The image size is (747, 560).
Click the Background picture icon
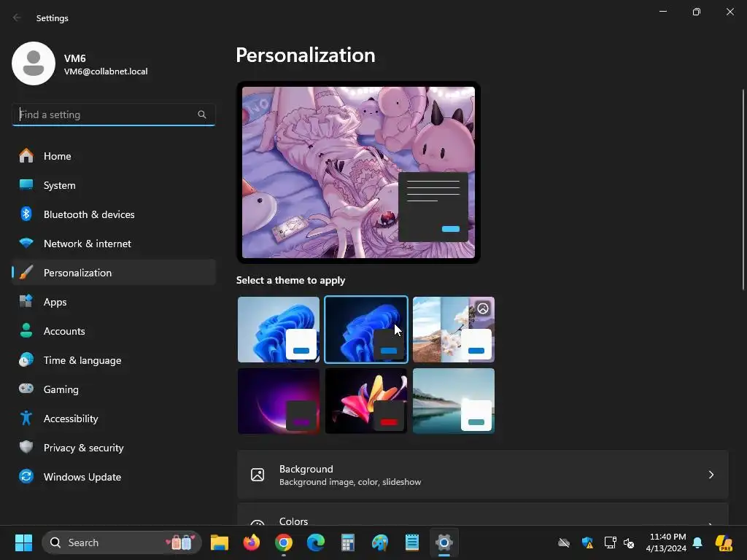coord(258,475)
